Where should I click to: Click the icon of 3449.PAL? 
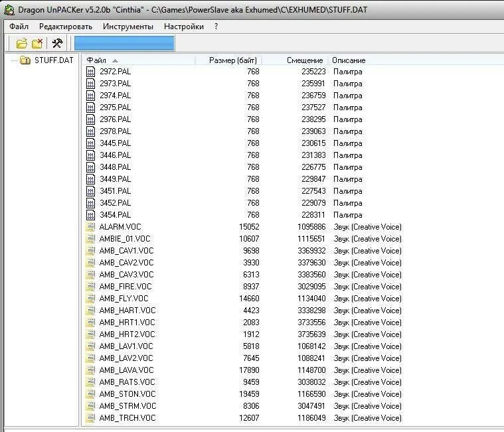[91, 179]
